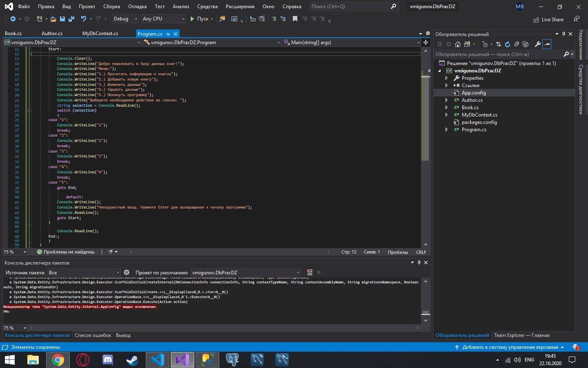Toggle the preview selected items button
The width and height of the screenshot is (588, 368).
pos(547,44)
